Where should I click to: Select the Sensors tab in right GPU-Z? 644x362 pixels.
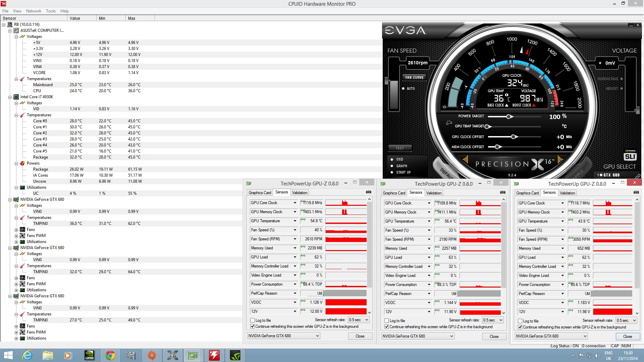(549, 192)
